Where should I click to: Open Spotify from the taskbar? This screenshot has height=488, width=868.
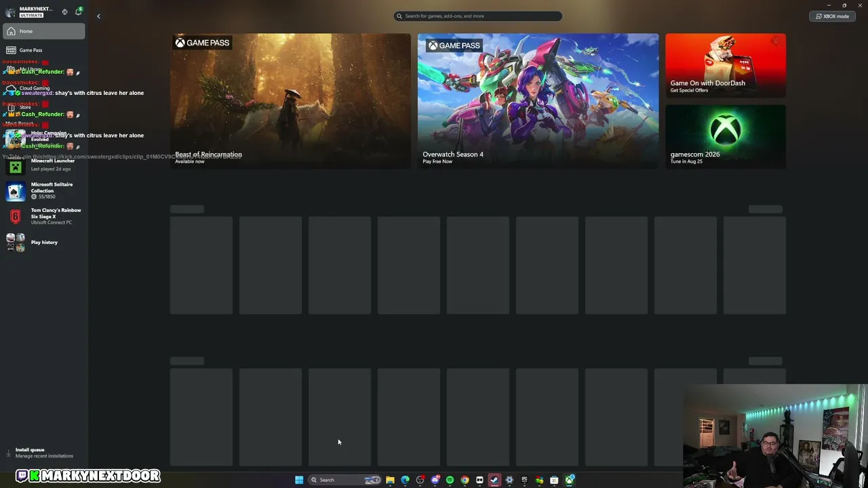coord(450,480)
